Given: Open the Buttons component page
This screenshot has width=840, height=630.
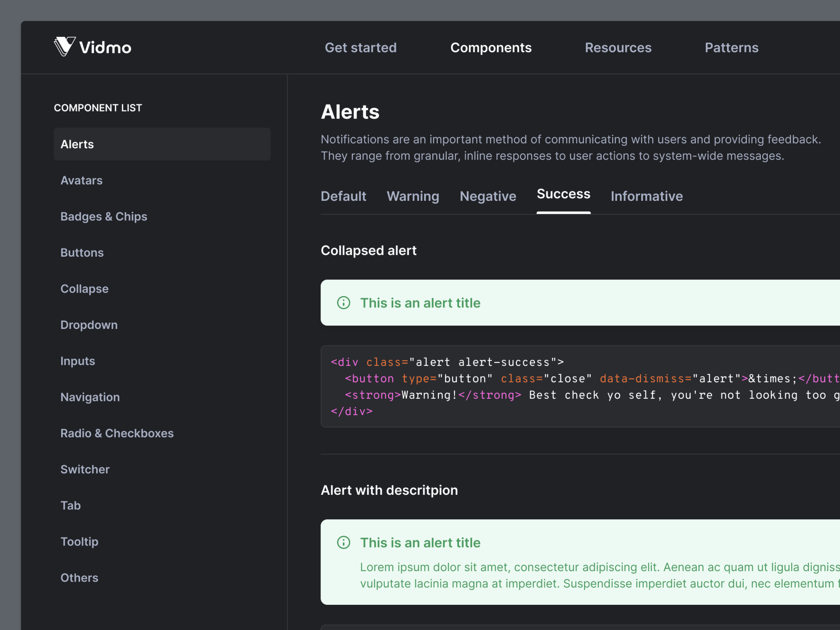Looking at the screenshot, I should [x=82, y=252].
